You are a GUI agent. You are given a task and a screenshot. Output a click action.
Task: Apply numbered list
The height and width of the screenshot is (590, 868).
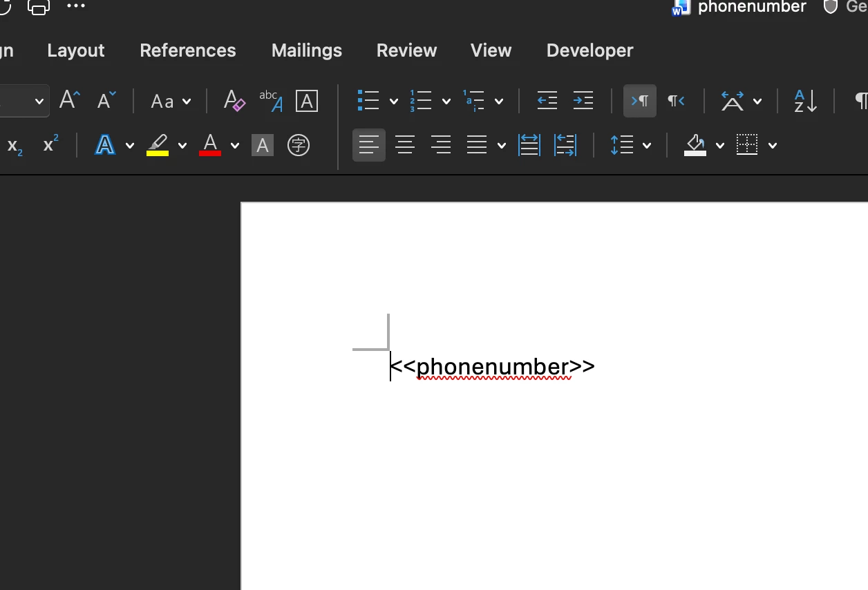[421, 101]
